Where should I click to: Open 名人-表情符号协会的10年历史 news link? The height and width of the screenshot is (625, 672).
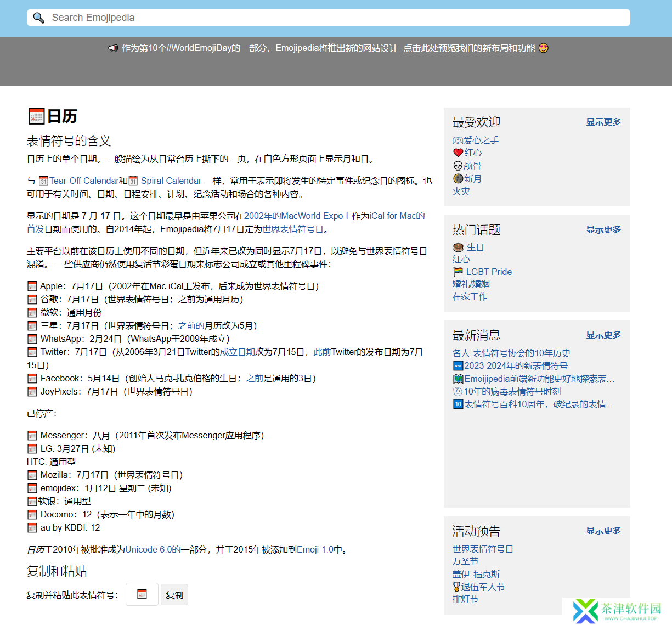(x=511, y=353)
